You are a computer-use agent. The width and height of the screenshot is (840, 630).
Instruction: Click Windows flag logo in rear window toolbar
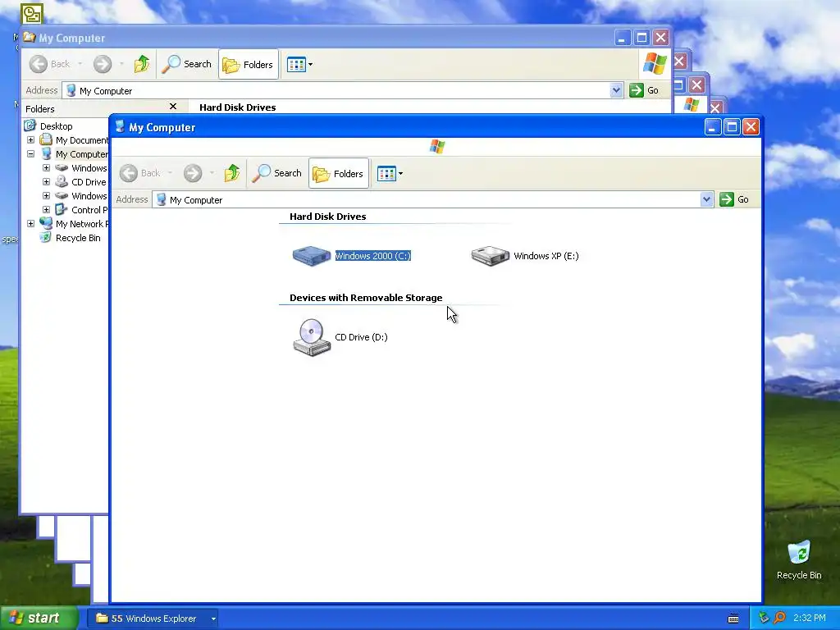[x=655, y=64]
